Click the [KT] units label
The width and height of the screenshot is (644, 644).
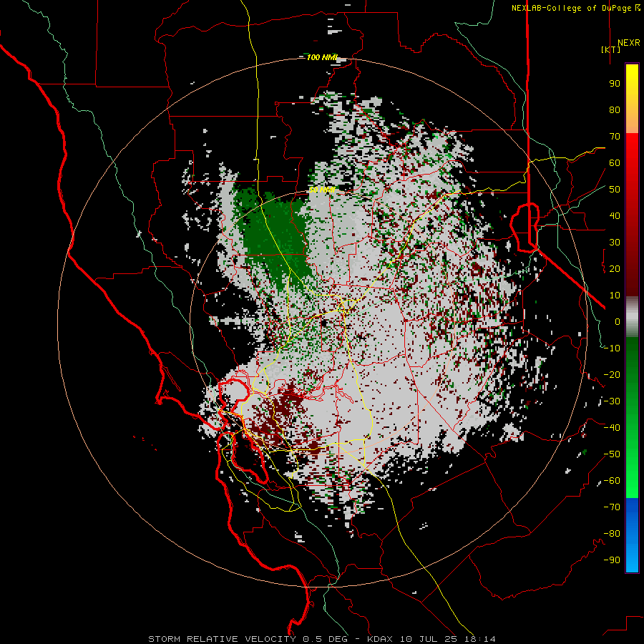[611, 49]
